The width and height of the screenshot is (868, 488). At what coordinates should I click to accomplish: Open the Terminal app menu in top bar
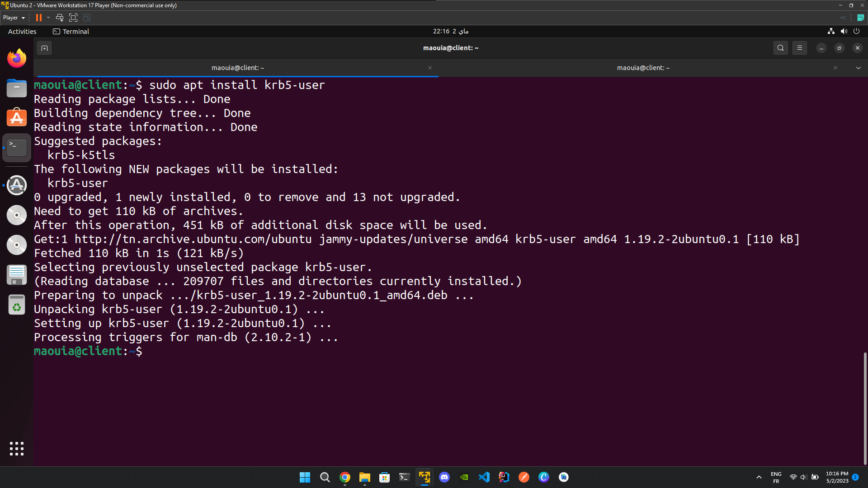tap(71, 31)
